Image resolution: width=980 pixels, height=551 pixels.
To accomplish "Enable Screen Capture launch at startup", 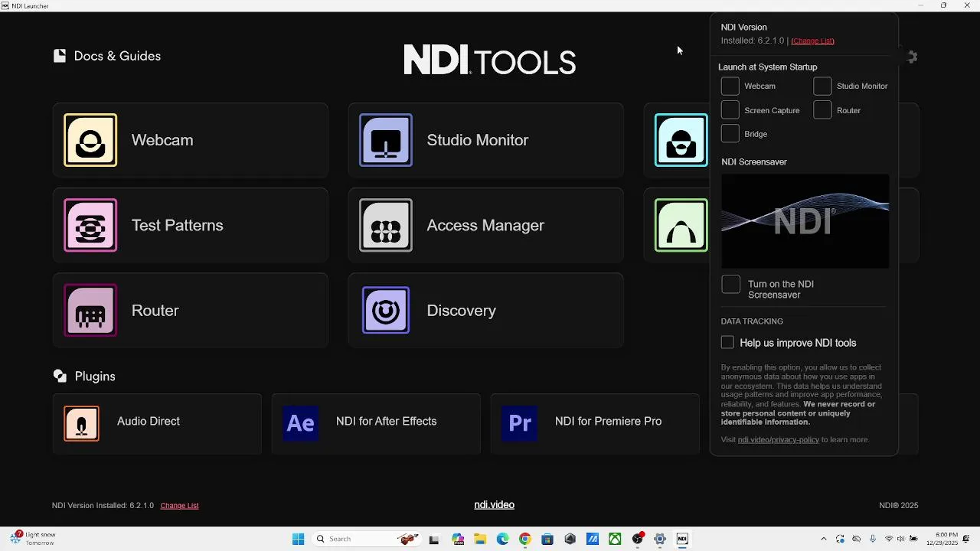I will click(x=730, y=110).
